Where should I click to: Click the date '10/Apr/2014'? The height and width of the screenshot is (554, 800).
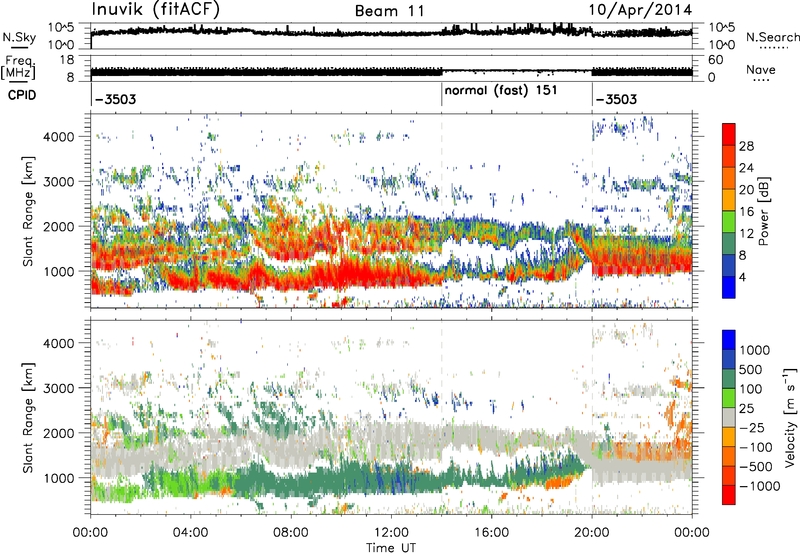click(x=640, y=10)
